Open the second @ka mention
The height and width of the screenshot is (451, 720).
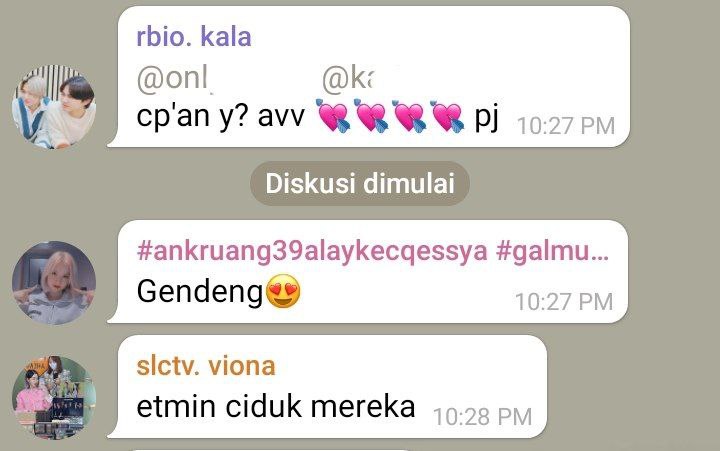point(347,79)
